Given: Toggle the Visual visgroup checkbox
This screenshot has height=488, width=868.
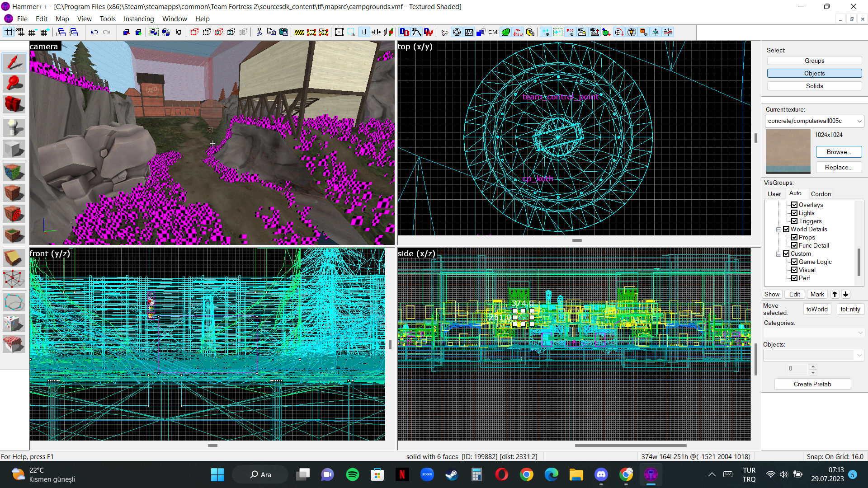Looking at the screenshot, I should coord(794,270).
